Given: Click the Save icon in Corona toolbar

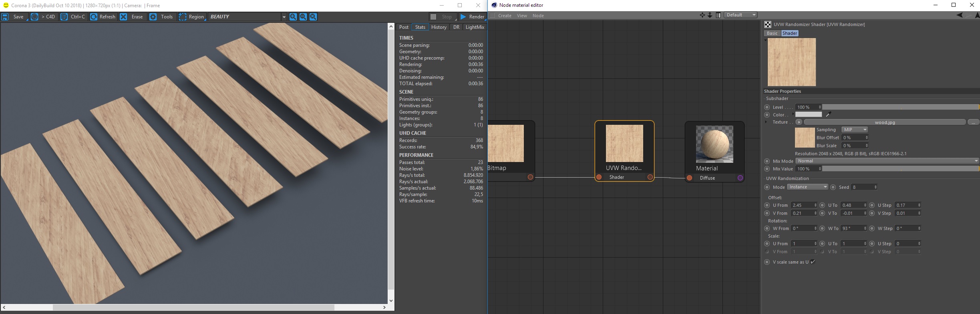Looking at the screenshot, I should click(5, 17).
